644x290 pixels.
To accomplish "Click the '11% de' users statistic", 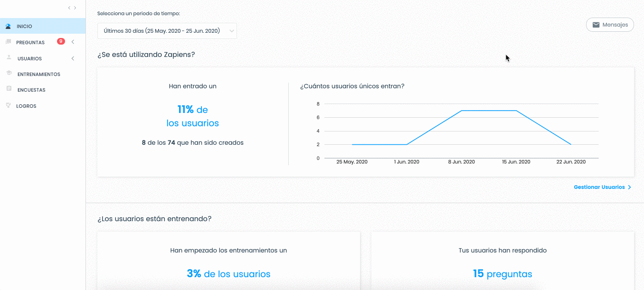I will [192, 110].
